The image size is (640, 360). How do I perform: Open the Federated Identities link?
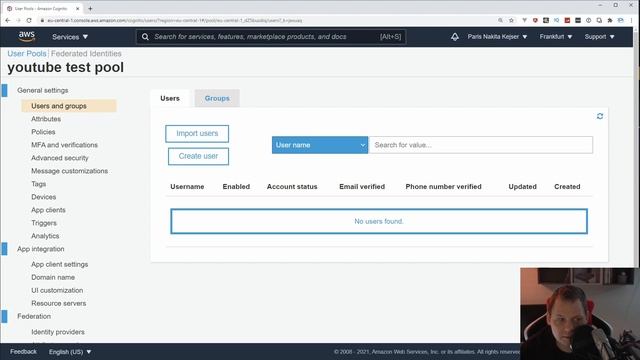(x=86, y=53)
